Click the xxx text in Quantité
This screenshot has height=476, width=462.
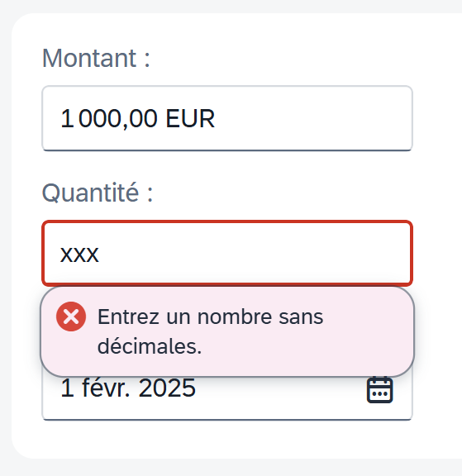[79, 254]
